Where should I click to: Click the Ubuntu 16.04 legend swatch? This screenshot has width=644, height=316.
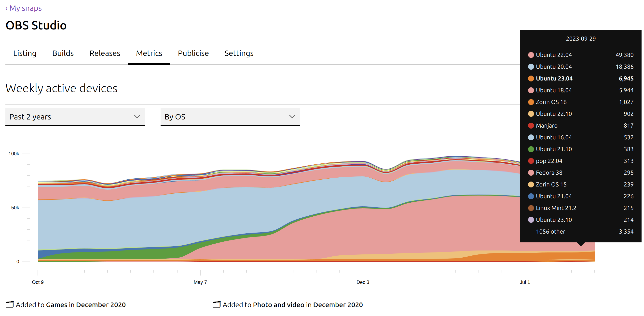pyautogui.click(x=531, y=137)
